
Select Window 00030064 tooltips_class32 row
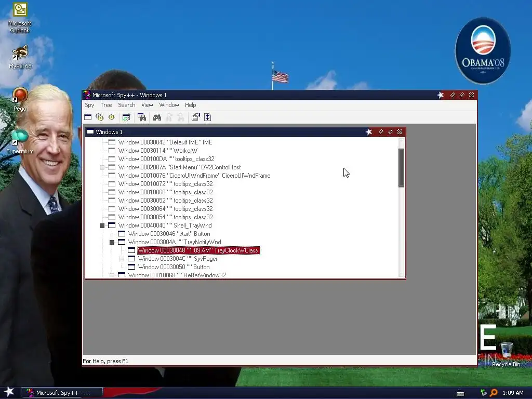[x=166, y=209]
